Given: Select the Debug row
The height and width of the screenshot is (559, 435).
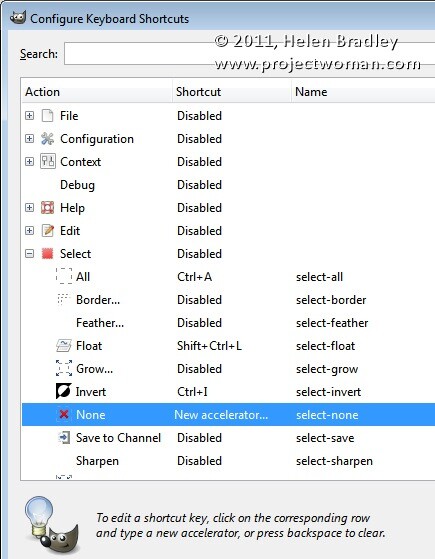Looking at the screenshot, I should [229, 185].
